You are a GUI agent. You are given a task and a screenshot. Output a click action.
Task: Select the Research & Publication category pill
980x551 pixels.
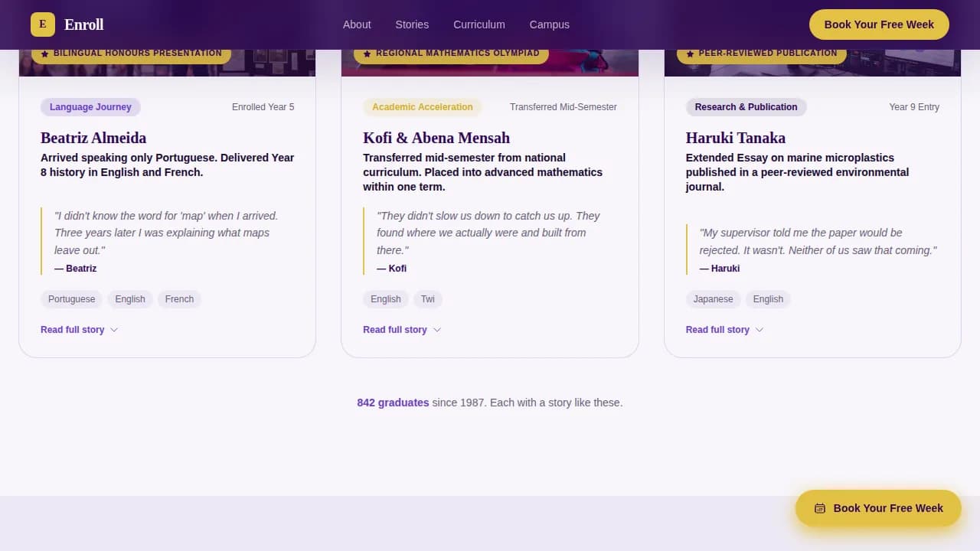746,107
